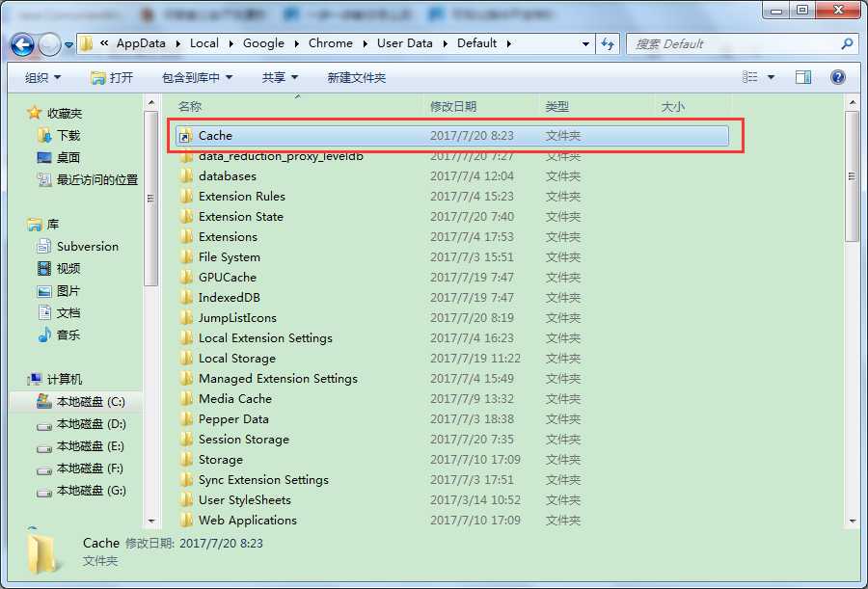Select the Media Cache folder name
868x589 pixels.
point(234,398)
